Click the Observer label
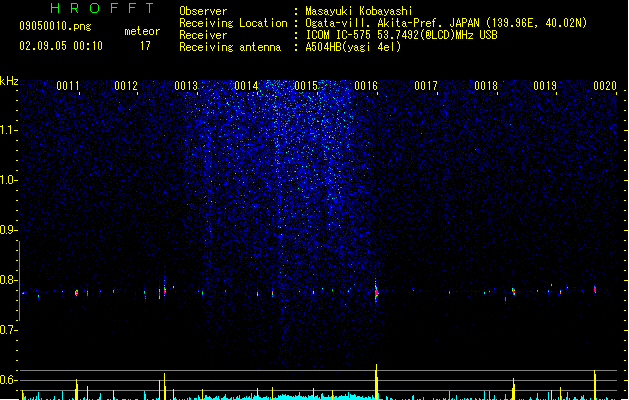 [x=203, y=11]
